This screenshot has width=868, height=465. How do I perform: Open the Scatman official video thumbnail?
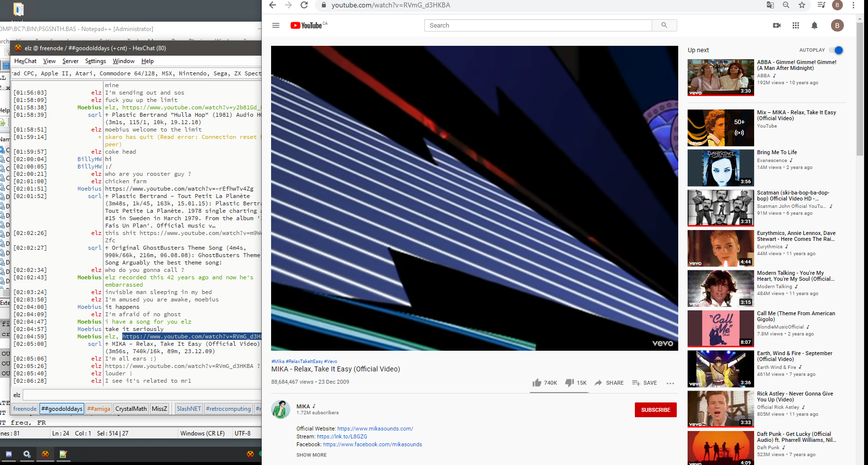pyautogui.click(x=721, y=208)
